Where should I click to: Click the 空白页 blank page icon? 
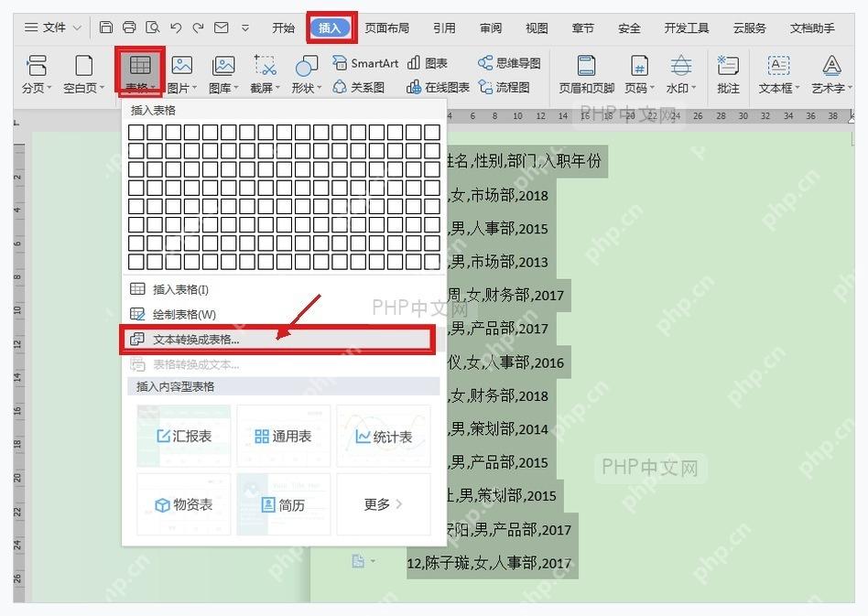click(x=83, y=65)
